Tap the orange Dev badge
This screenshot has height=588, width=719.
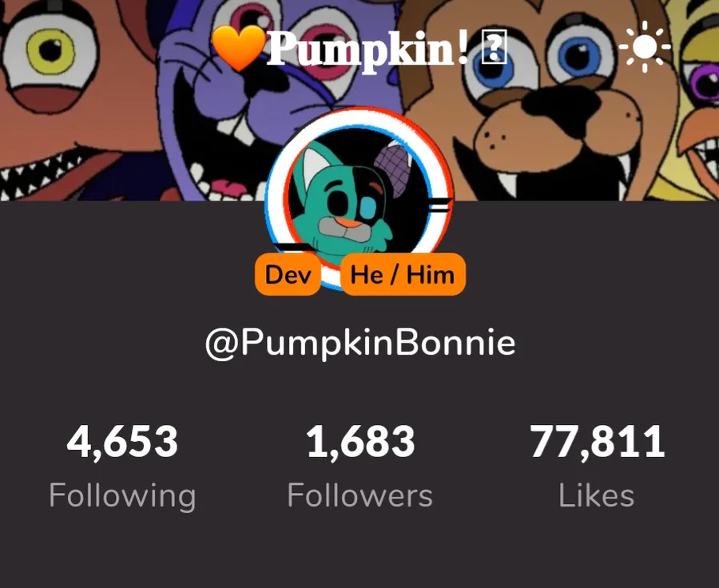[x=288, y=274]
